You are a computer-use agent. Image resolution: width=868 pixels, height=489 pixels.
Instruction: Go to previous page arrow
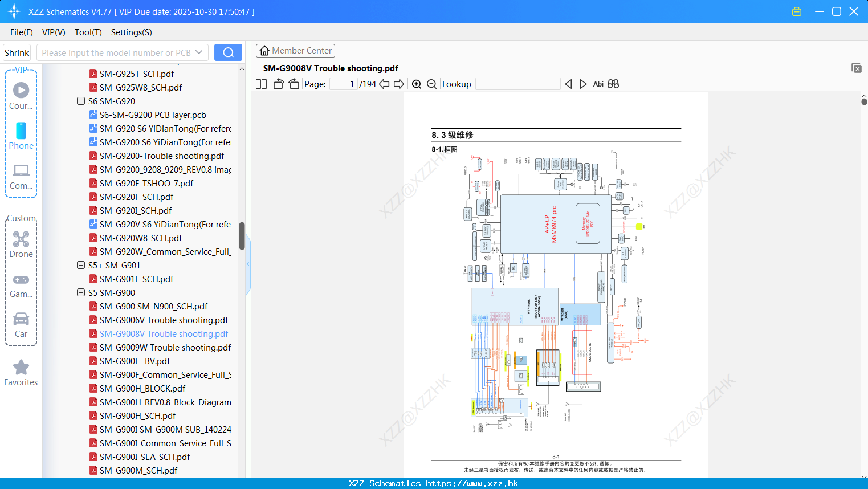pos(385,84)
